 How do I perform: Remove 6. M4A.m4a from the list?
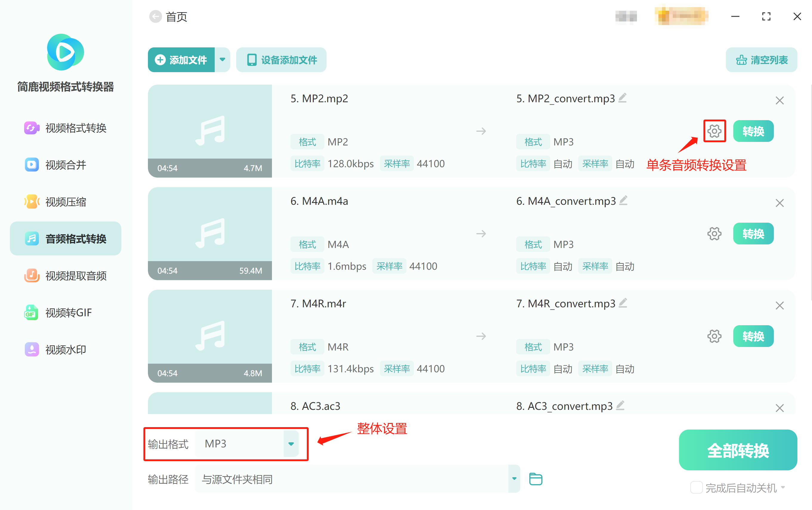pos(779,203)
